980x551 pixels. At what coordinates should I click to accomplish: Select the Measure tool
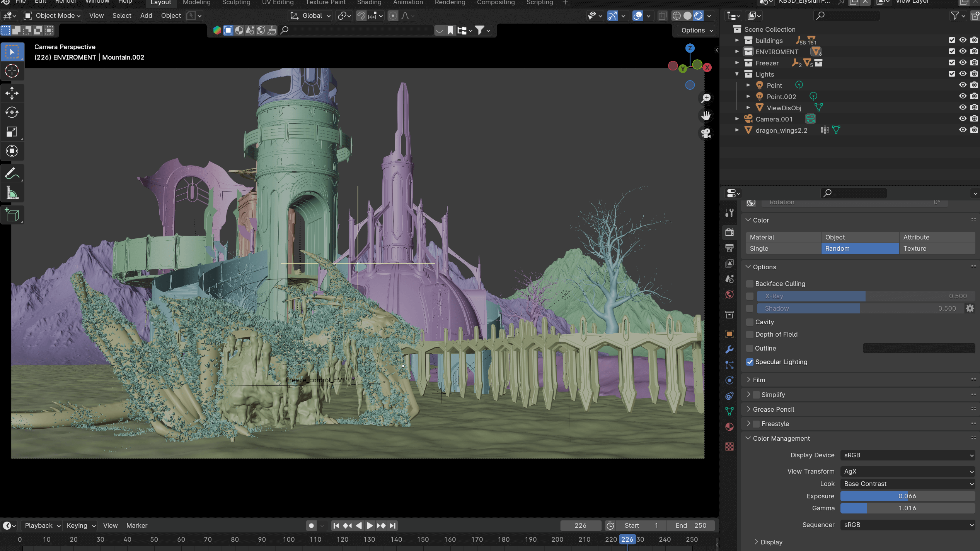pos(12,193)
